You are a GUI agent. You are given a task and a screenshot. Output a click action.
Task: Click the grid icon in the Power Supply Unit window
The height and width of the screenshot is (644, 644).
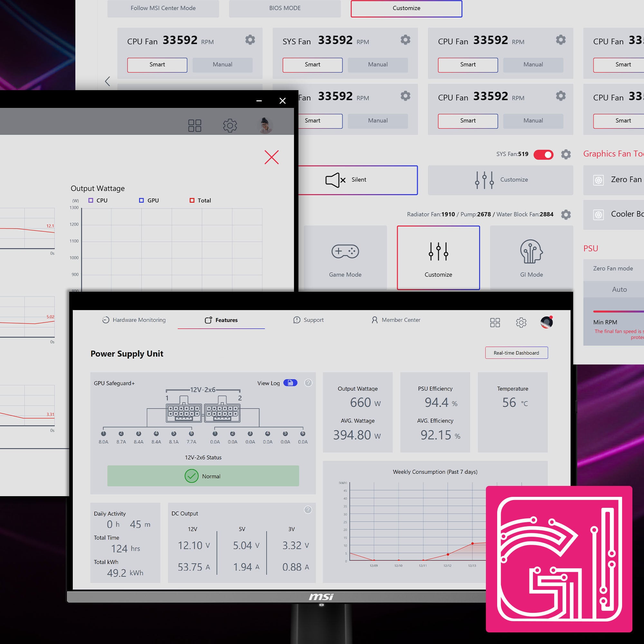(495, 322)
